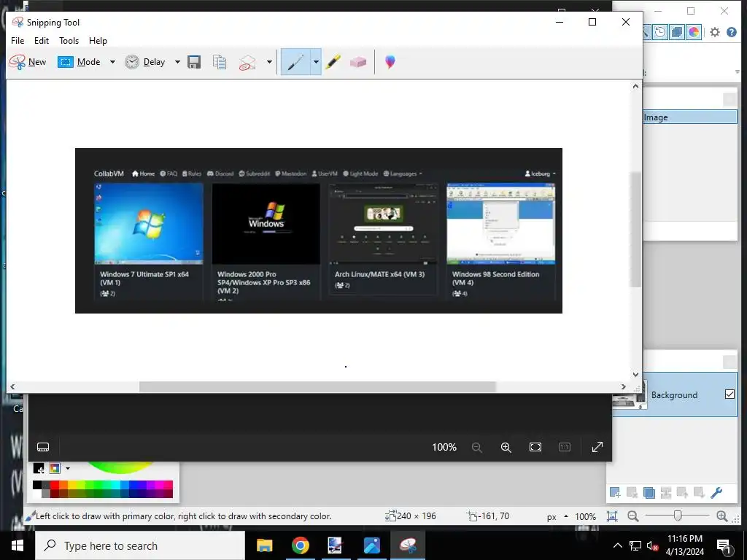Expand the Delay dropdown arrow
This screenshot has height=560, width=747.
click(x=177, y=62)
